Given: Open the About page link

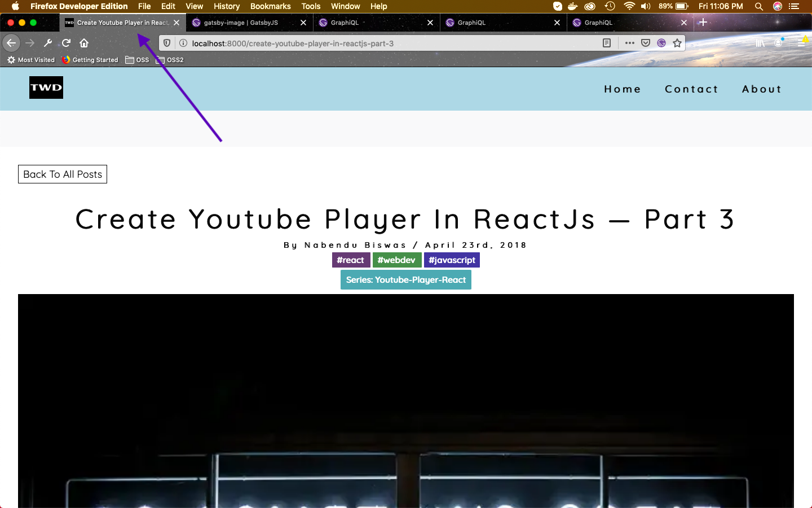Looking at the screenshot, I should click(x=762, y=89).
